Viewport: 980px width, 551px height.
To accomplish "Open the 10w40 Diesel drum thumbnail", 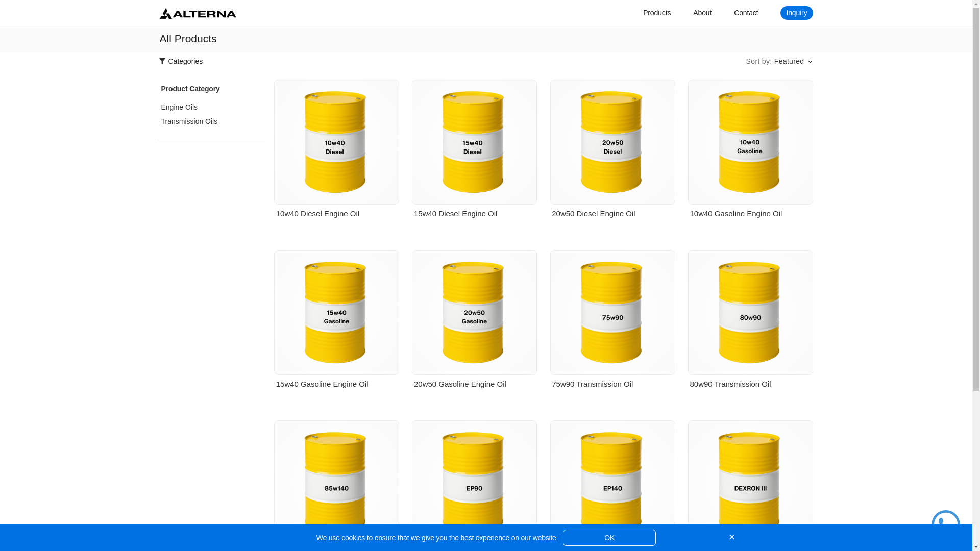I will 336,142.
